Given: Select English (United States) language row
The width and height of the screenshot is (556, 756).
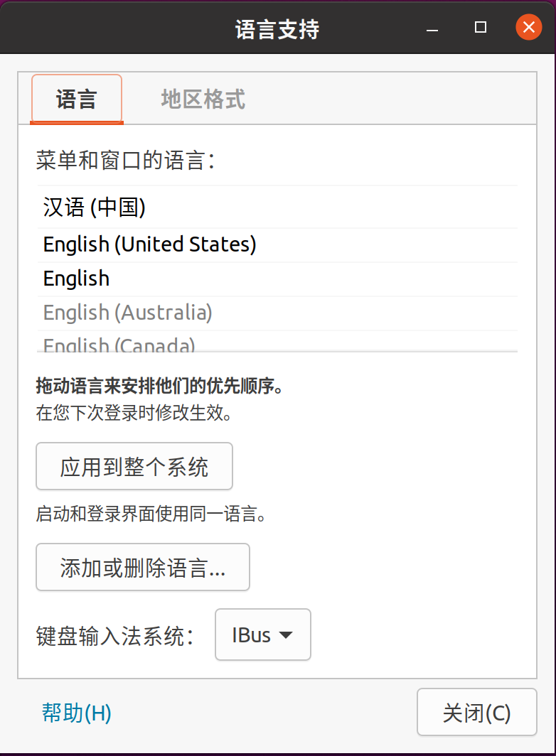Looking at the screenshot, I should coord(277,245).
